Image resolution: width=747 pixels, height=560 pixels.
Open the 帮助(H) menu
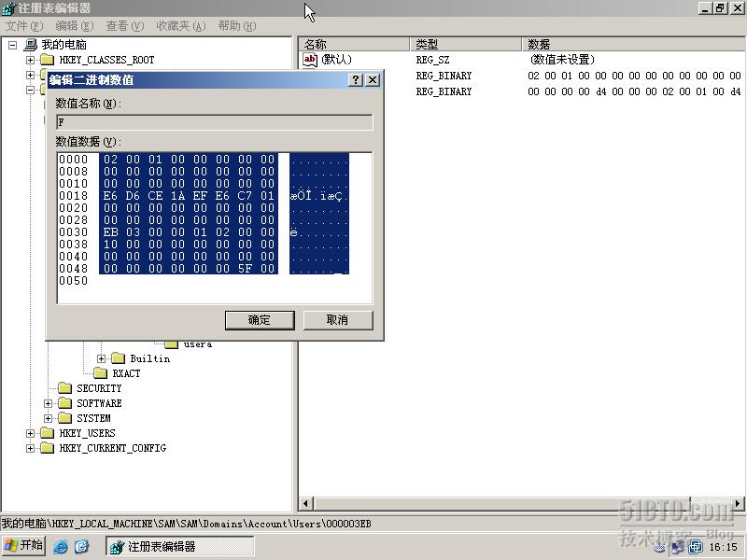coord(237,26)
